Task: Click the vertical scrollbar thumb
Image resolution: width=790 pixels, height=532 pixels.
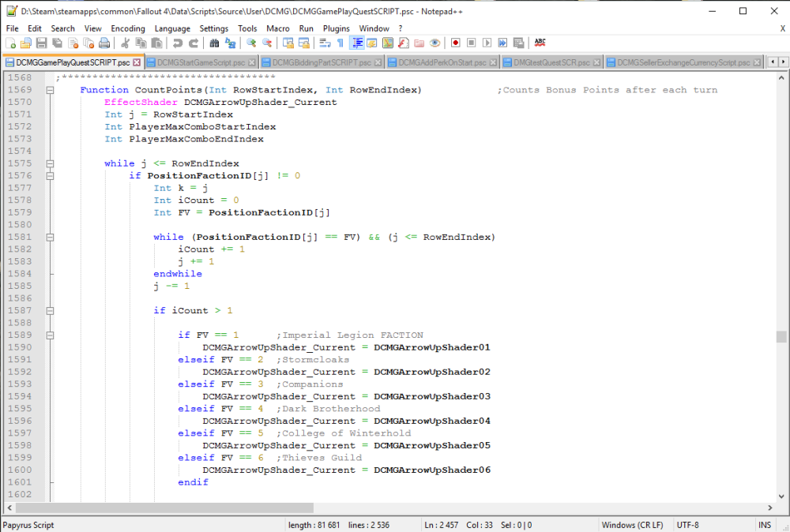Action: [781, 337]
